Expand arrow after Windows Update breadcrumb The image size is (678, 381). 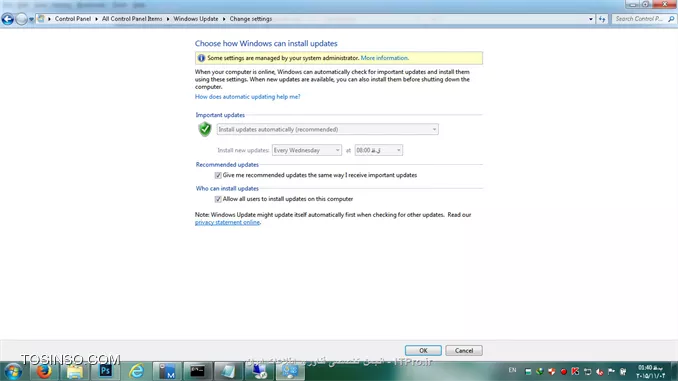[224, 19]
